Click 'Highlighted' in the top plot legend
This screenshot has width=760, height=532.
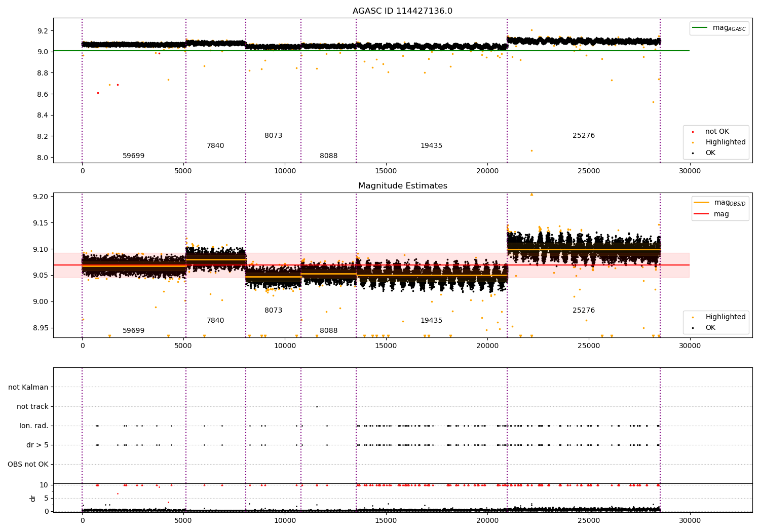[726, 142]
